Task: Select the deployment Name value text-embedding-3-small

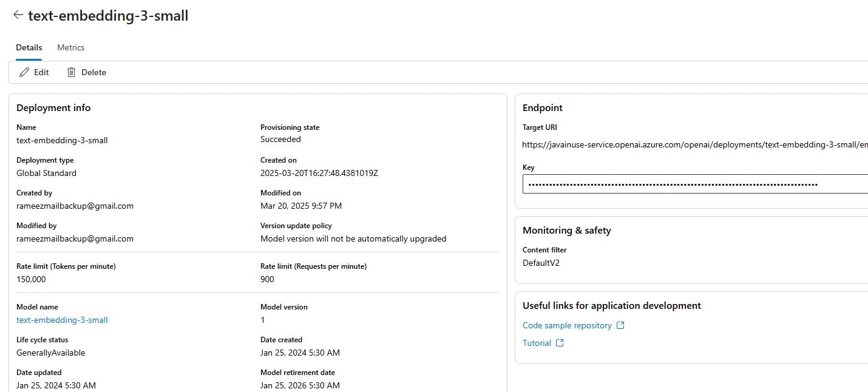Action: pyautogui.click(x=62, y=140)
